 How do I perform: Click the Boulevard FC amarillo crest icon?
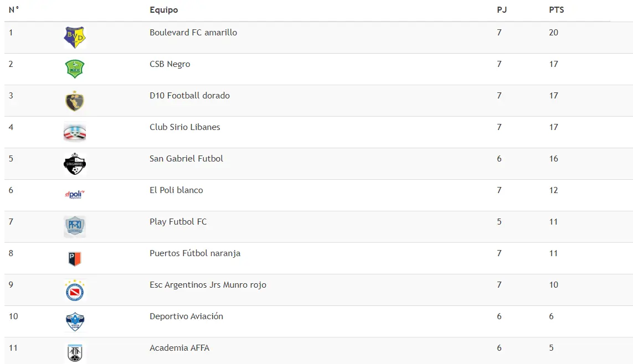click(75, 38)
